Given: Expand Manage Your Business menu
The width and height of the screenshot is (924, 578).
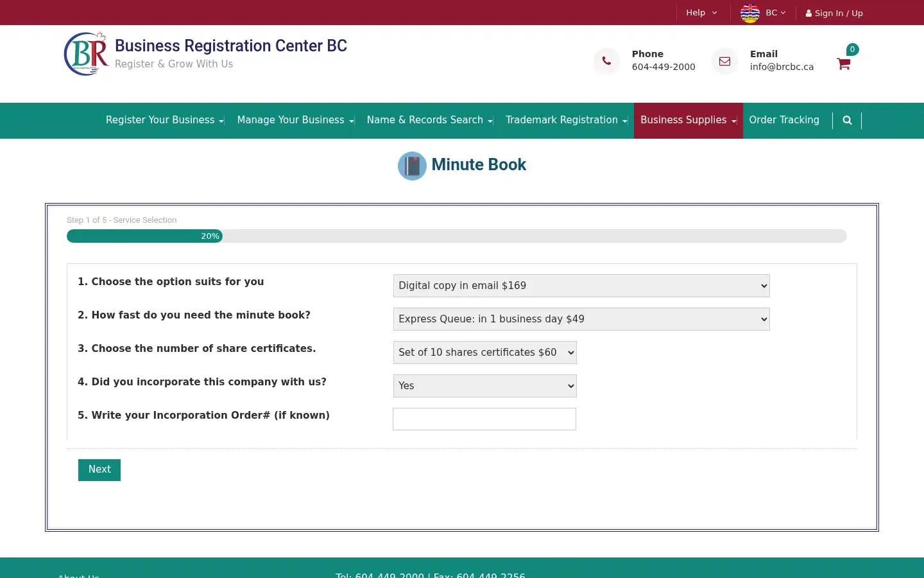Looking at the screenshot, I should (x=295, y=120).
